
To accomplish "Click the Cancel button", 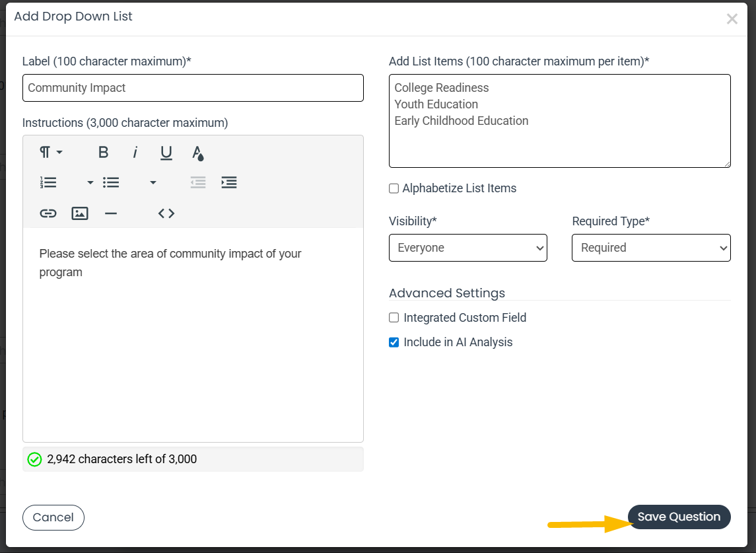I will pos(53,517).
